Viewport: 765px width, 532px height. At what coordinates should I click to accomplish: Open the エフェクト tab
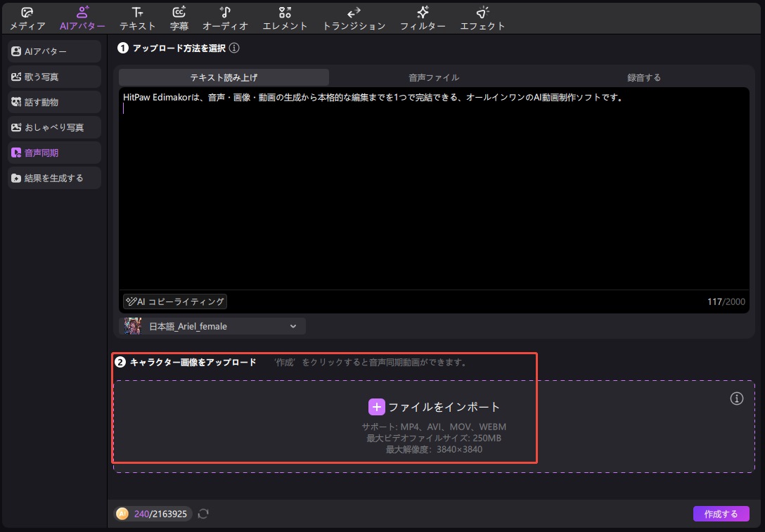(x=482, y=18)
